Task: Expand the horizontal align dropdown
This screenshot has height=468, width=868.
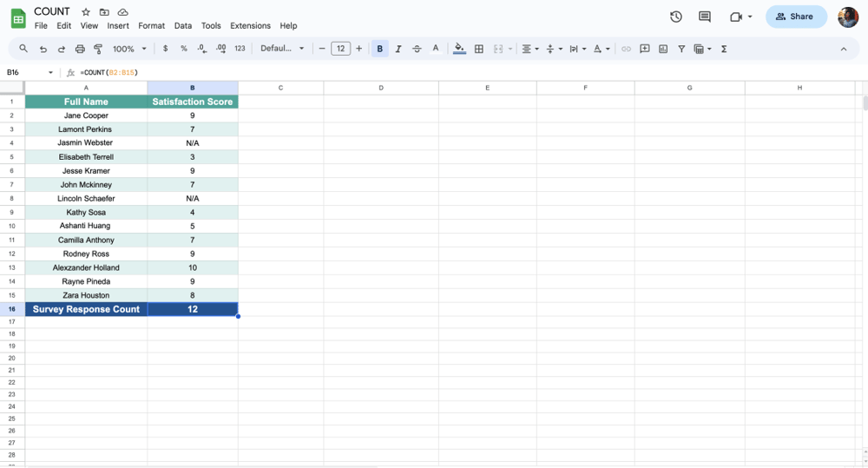Action: pyautogui.click(x=529, y=49)
